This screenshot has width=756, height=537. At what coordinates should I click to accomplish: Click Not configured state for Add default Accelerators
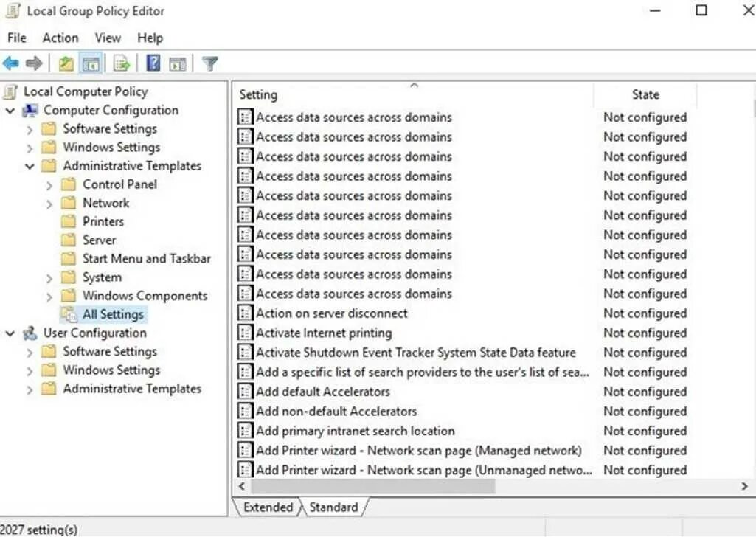tap(645, 392)
